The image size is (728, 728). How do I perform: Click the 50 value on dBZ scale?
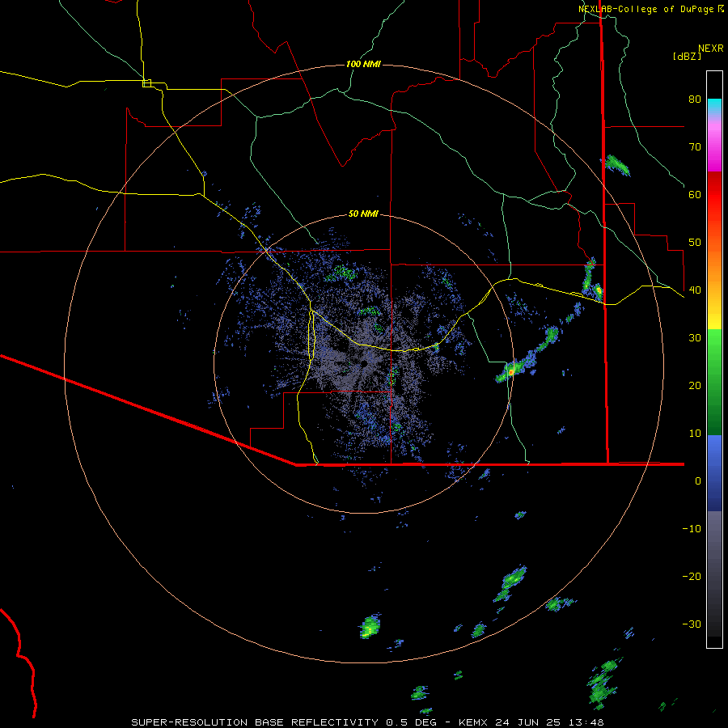click(x=695, y=243)
